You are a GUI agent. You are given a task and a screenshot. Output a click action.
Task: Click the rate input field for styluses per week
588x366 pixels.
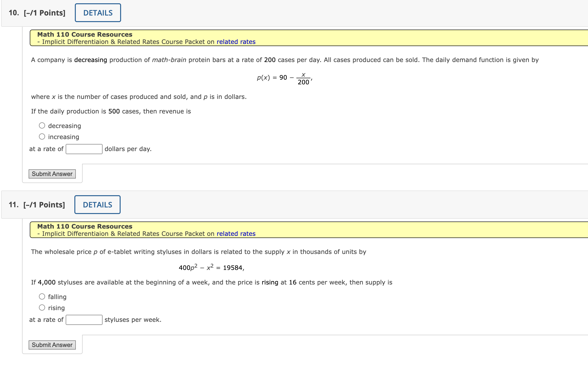pyautogui.click(x=84, y=319)
